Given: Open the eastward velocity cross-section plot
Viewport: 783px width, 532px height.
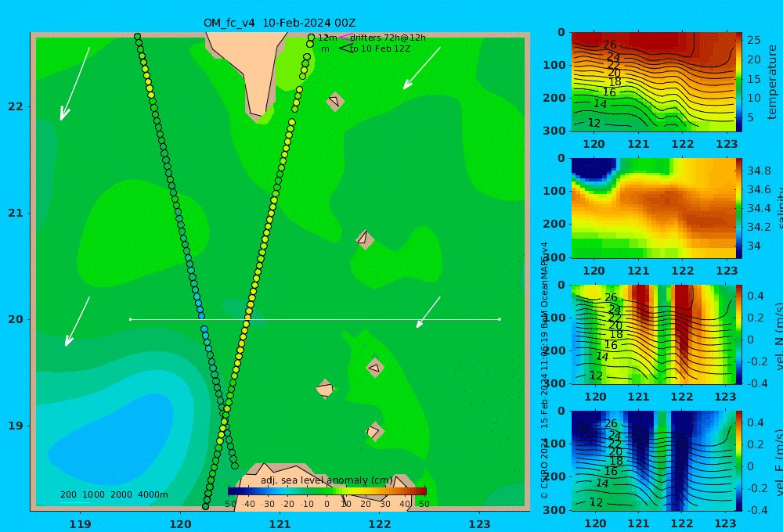Looking at the screenshot, I should pyautogui.click(x=653, y=461).
